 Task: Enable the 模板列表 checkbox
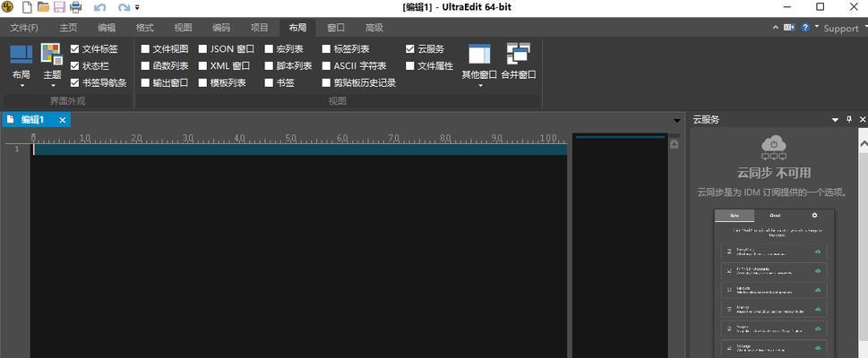click(x=202, y=83)
